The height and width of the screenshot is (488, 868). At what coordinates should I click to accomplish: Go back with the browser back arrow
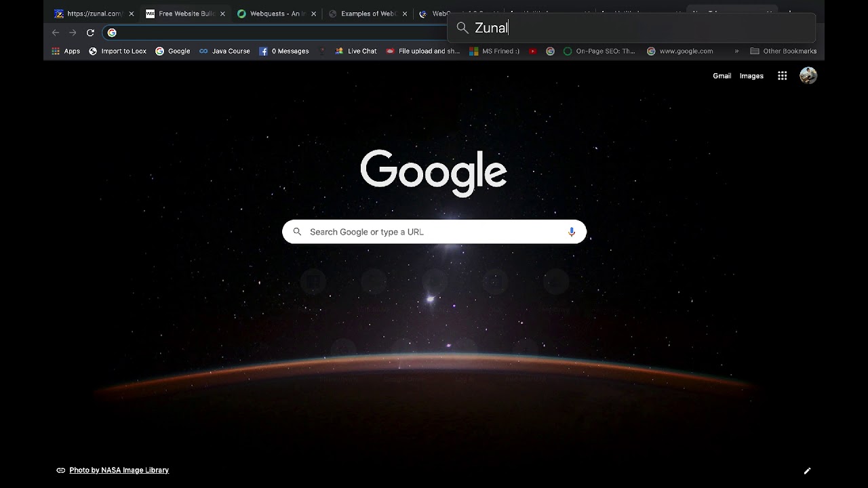(56, 33)
